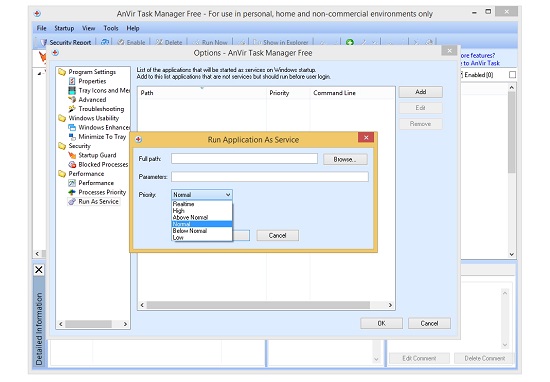Click the Security folder icon
Image resolution: width=550 pixels, height=382 pixels.
[62, 146]
